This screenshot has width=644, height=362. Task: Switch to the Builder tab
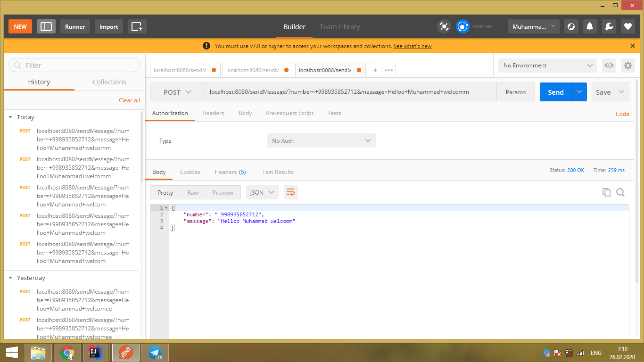tap(294, 27)
